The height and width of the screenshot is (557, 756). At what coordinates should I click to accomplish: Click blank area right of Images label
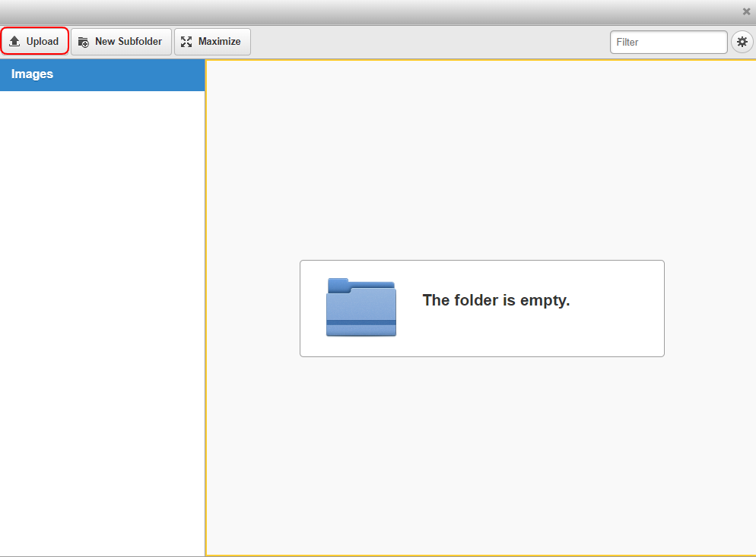point(137,74)
